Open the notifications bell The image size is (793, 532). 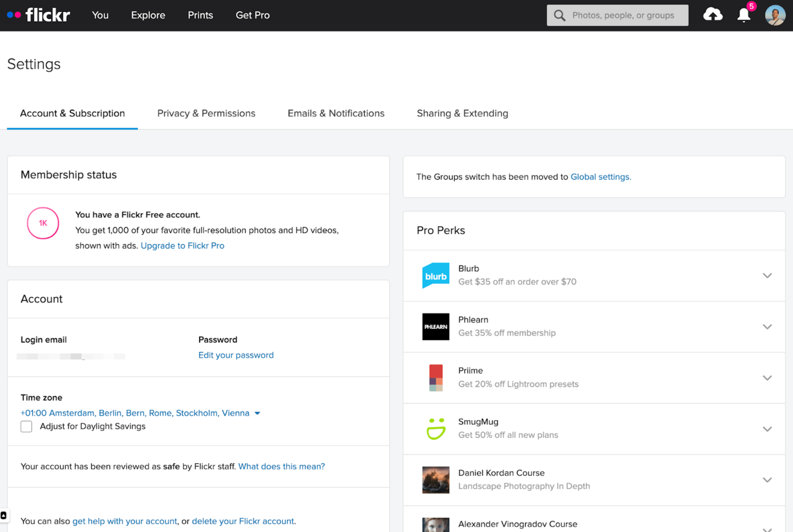[x=744, y=15]
